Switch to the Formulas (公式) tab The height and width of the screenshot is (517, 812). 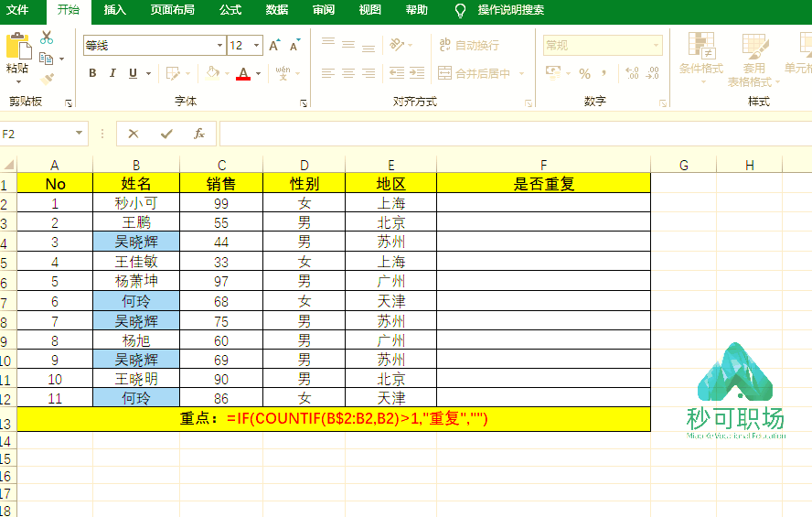point(230,10)
